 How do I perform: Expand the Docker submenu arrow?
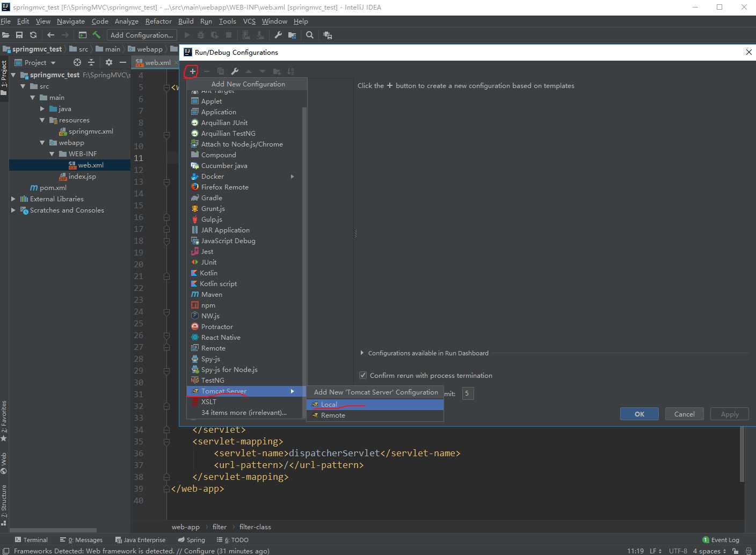pos(293,177)
